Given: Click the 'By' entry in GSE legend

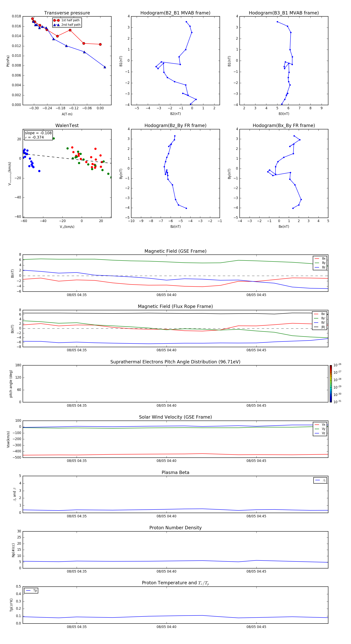Looking at the screenshot, I should click(320, 263).
